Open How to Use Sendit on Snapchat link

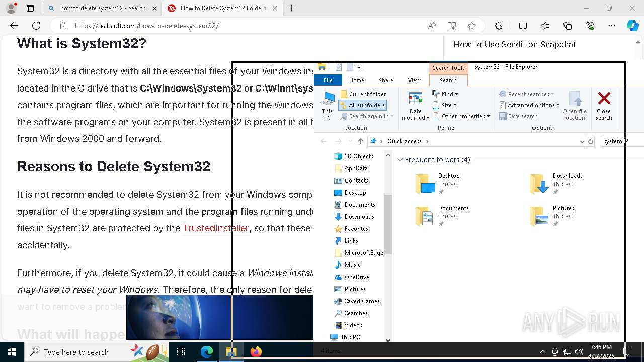click(x=515, y=44)
